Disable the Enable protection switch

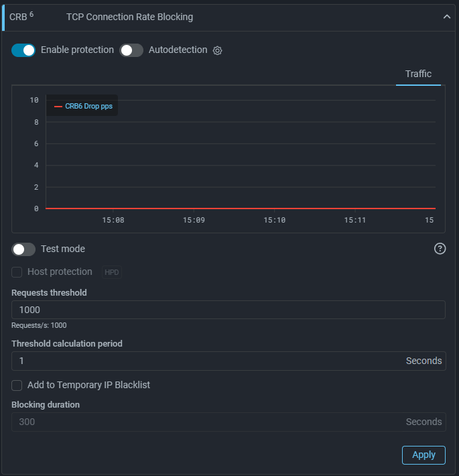(x=23, y=50)
